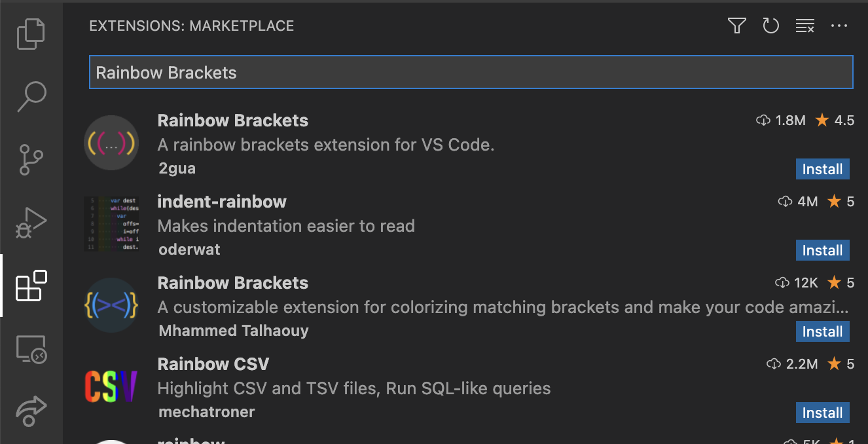Open the Explorer view in activity bar
The height and width of the screenshot is (444, 868).
31,34
